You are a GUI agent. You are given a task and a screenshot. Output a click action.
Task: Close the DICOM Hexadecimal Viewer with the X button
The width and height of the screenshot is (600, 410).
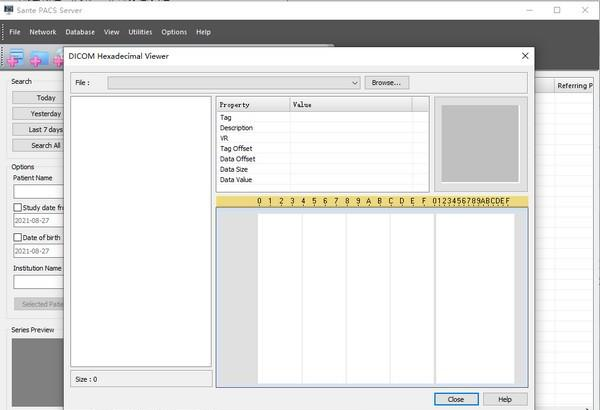525,56
